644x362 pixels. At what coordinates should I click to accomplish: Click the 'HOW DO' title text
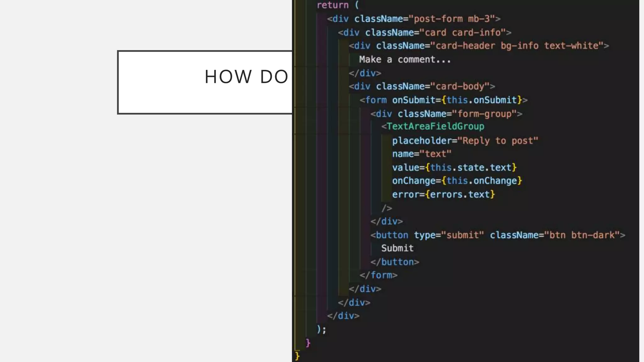coord(246,77)
